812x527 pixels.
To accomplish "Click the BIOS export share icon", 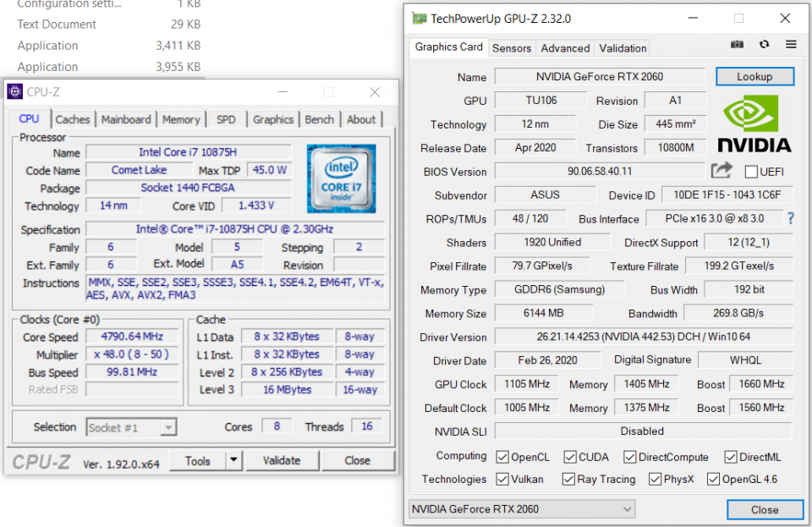I will tap(721, 171).
